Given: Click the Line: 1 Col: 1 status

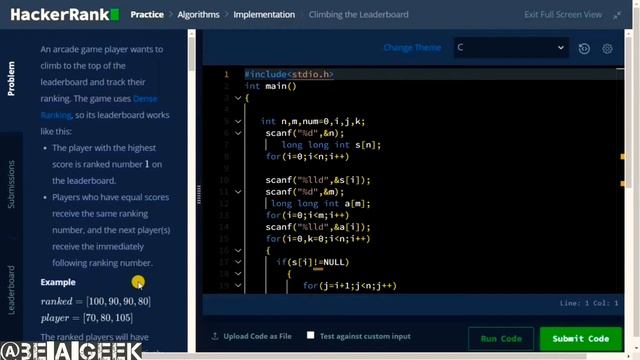Looking at the screenshot, I should 589,303.
